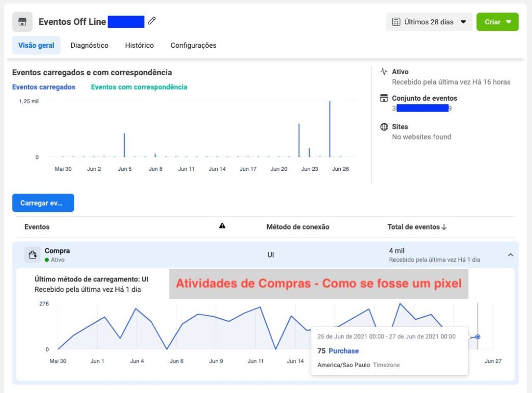Screen dimensions: 532x393
Task: Click the store icon beside Eventos Off Line
Action: click(22, 22)
